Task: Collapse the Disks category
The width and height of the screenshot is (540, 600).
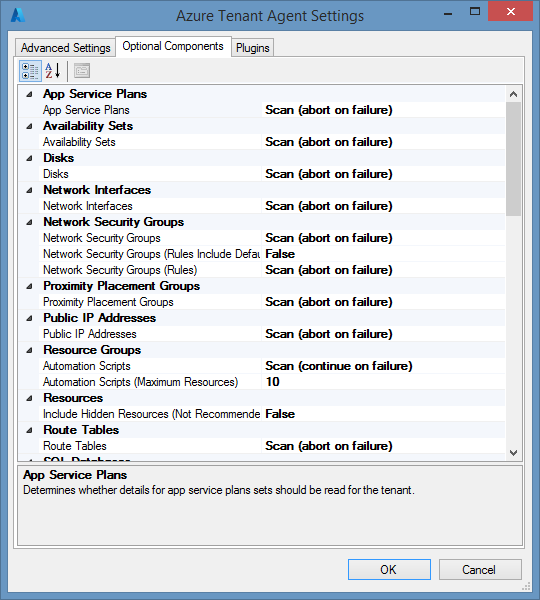Action: coord(29,158)
